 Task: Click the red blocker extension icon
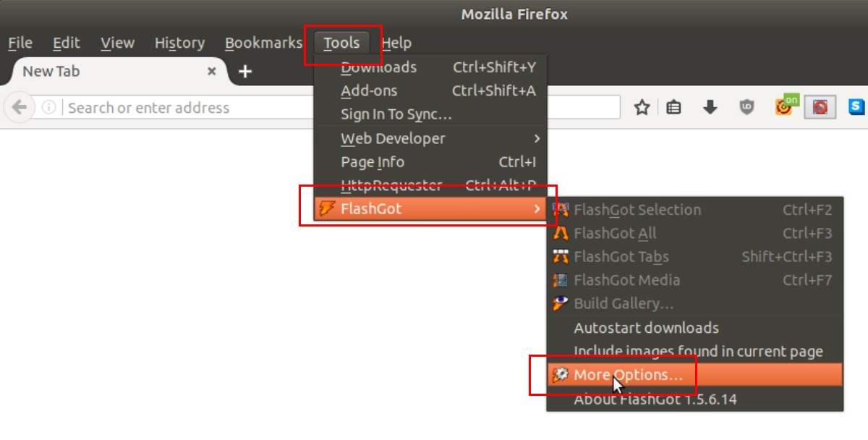820,108
